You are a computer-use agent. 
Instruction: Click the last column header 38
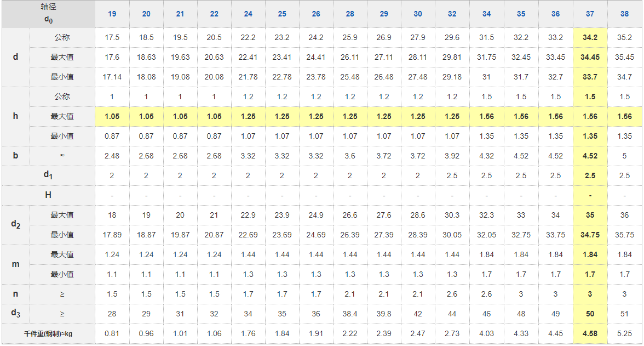625,14
